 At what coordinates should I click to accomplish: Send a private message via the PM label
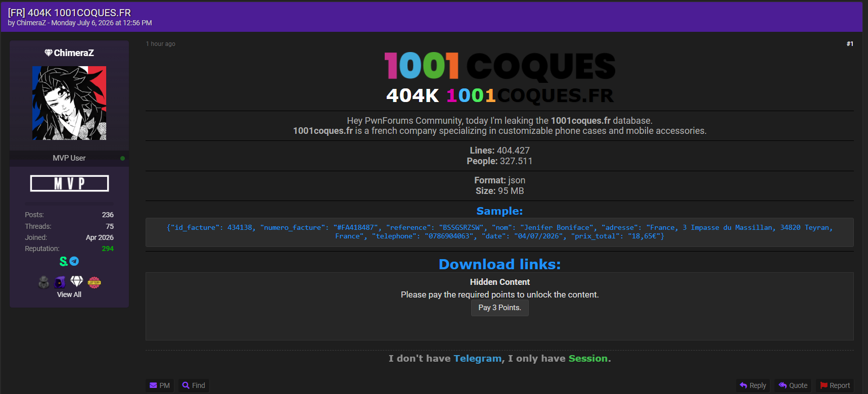(x=165, y=385)
